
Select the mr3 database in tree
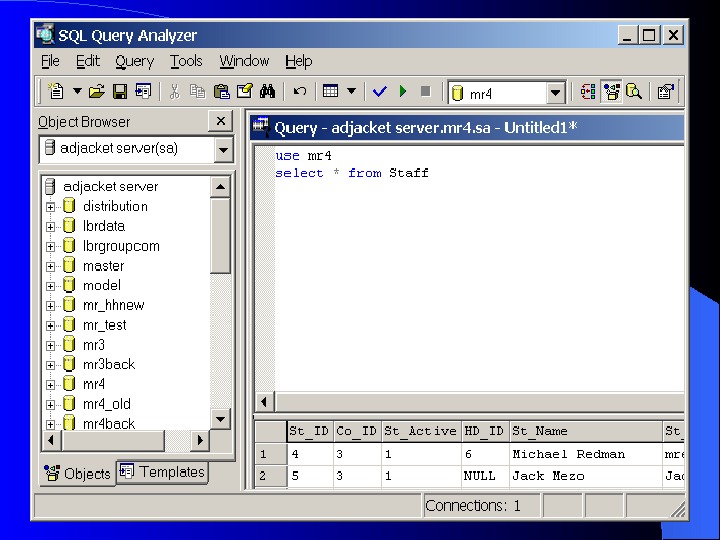[94, 345]
